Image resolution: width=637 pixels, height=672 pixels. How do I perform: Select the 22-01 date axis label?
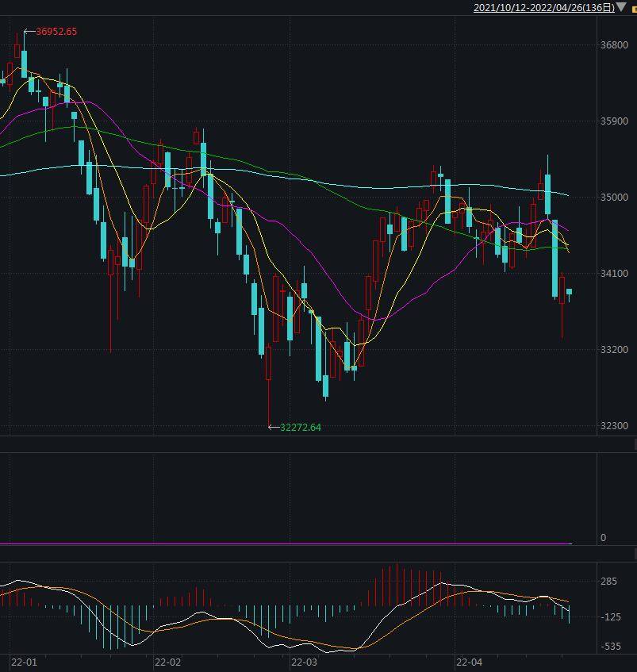[24, 662]
